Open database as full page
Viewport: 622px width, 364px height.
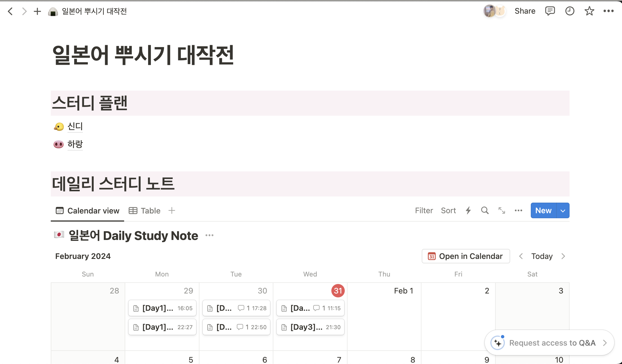(502, 210)
